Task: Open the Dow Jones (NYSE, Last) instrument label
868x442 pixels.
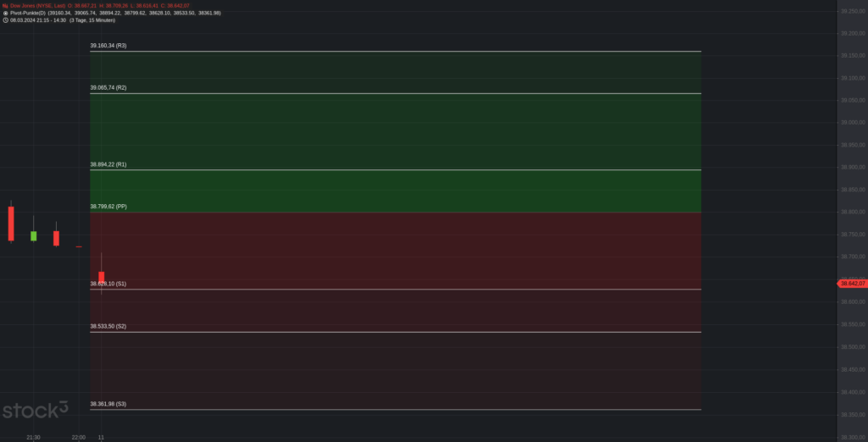Action: 37,6
